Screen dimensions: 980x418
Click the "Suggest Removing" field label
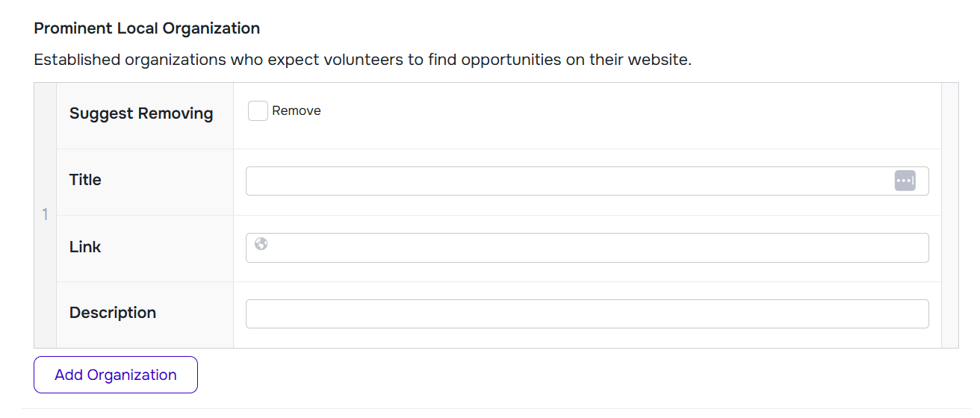(x=141, y=113)
